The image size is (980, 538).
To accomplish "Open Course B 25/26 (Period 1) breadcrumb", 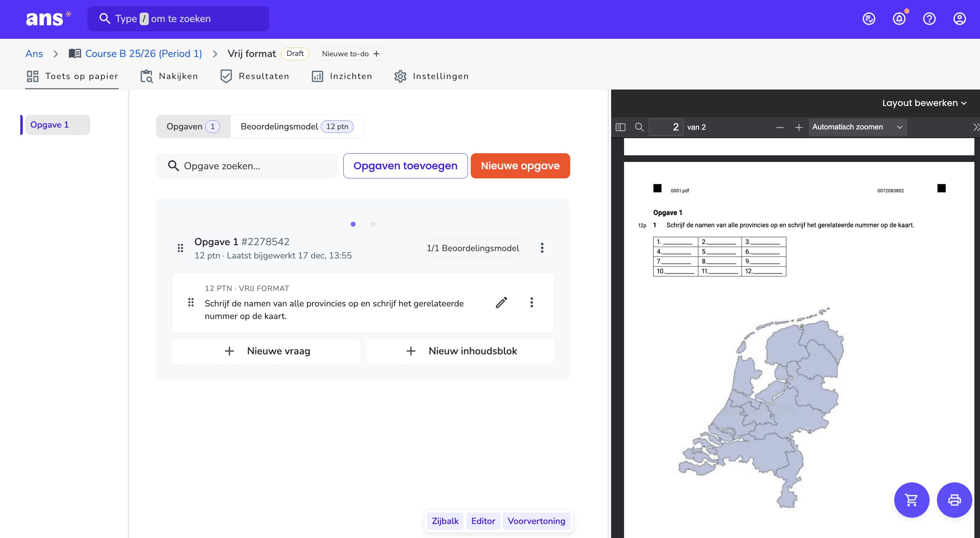I will [x=143, y=54].
